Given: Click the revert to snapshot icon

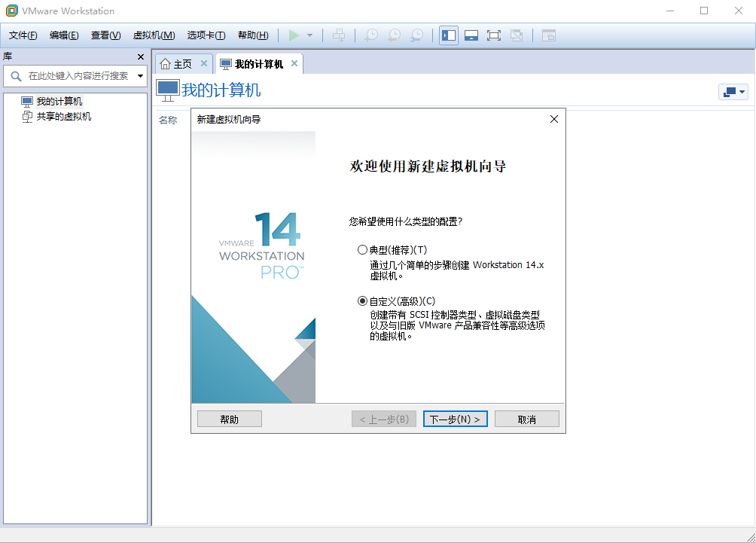Looking at the screenshot, I should (394, 35).
